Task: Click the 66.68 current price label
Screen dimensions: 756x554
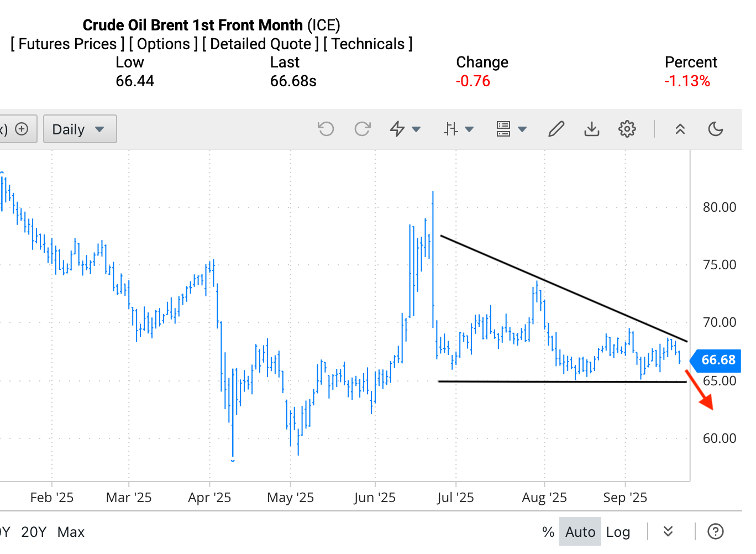Action: [x=717, y=360]
